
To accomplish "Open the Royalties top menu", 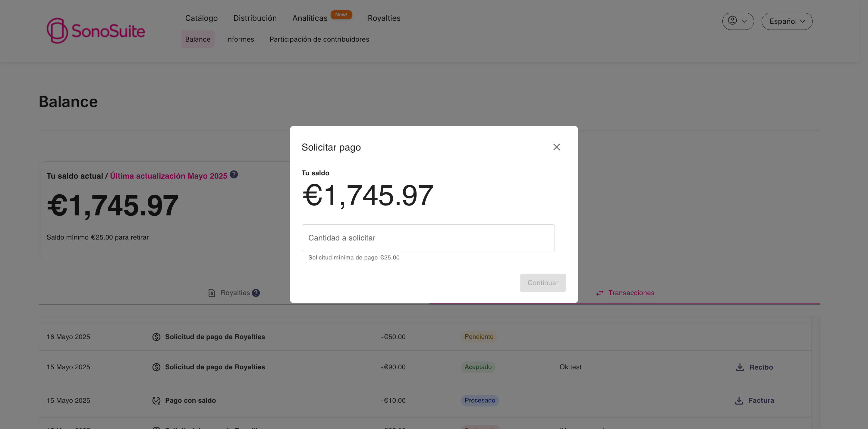I will pyautogui.click(x=384, y=18).
